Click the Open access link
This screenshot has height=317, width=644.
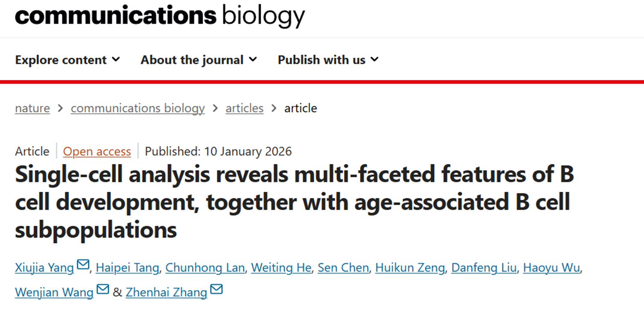tap(97, 152)
